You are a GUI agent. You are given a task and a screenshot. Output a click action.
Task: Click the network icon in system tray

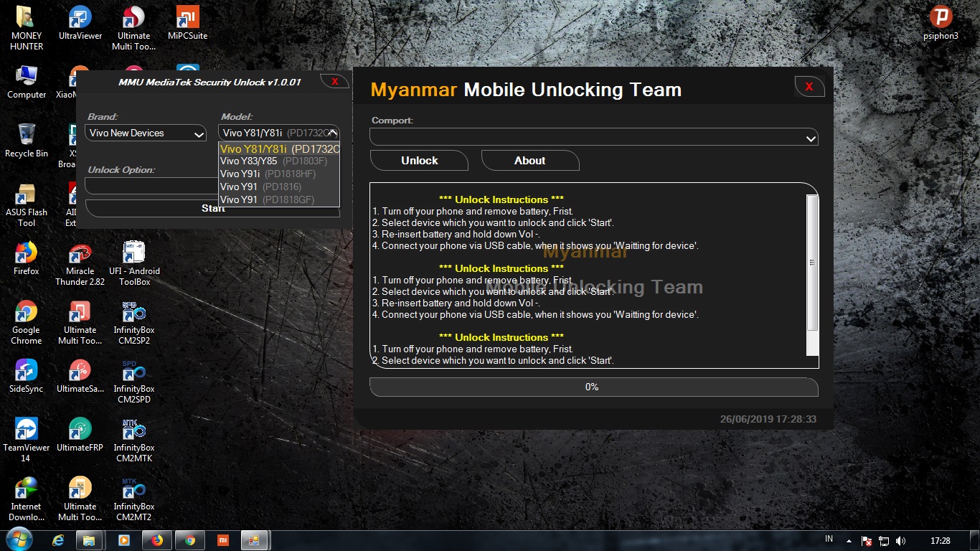pos(885,540)
